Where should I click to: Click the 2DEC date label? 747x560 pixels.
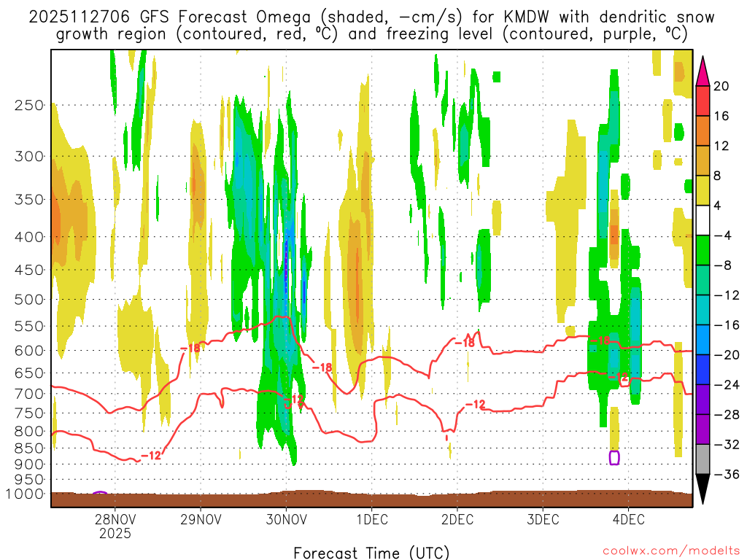(457, 519)
